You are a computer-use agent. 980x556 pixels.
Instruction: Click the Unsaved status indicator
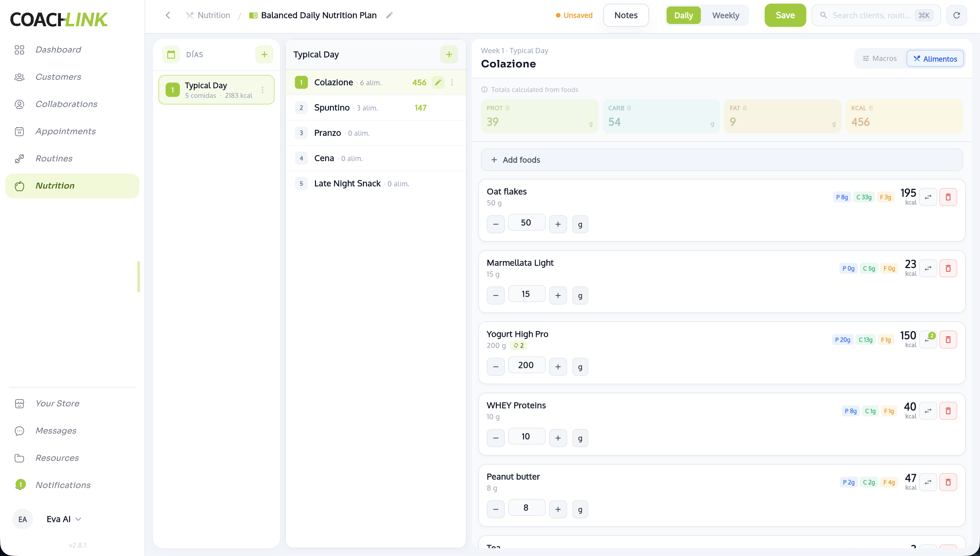[574, 15]
